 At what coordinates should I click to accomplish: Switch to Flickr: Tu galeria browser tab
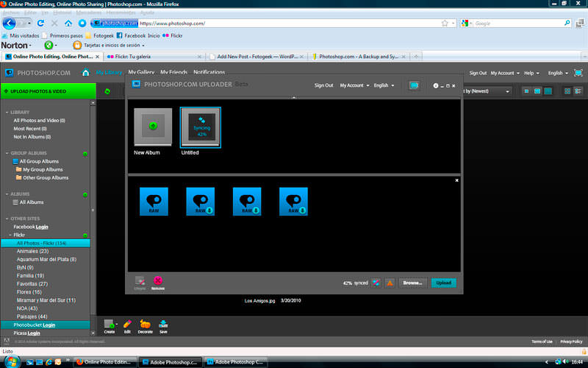(x=154, y=57)
